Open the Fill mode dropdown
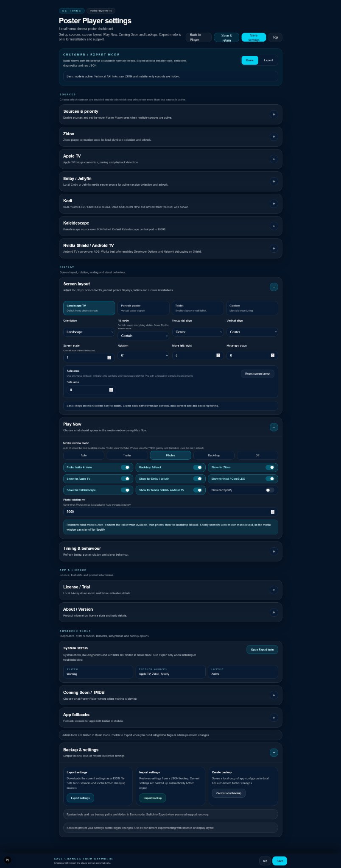This screenshot has height=868, width=341. 143,336
